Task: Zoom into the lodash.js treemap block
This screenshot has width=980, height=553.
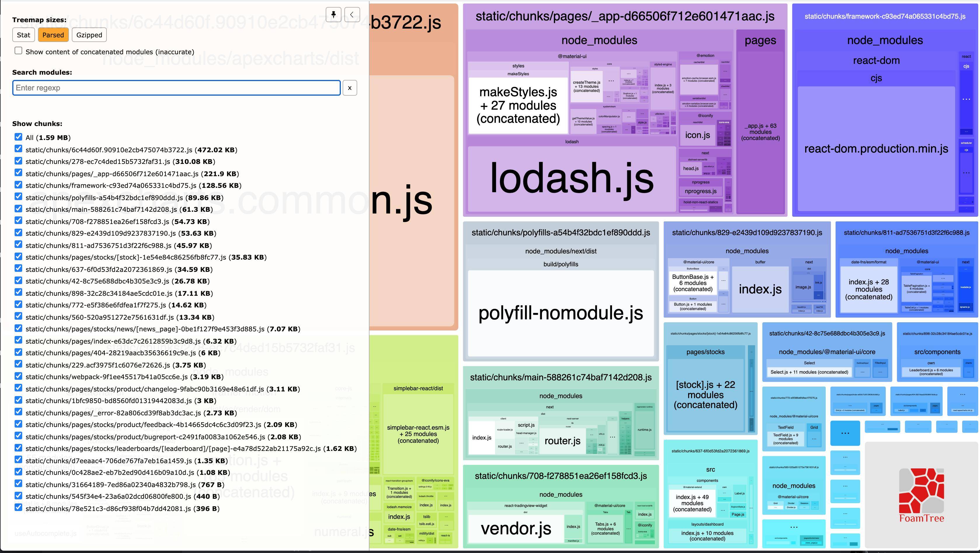Action: 571,179
